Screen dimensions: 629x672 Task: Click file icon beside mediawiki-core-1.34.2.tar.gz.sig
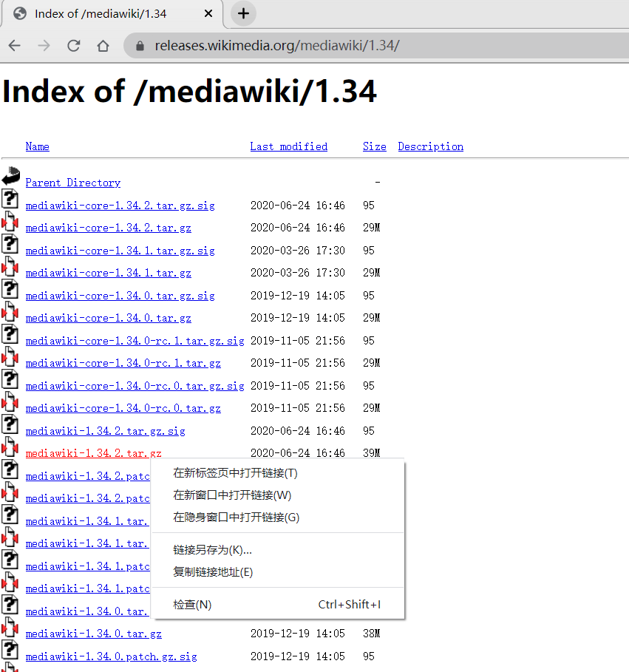point(10,199)
